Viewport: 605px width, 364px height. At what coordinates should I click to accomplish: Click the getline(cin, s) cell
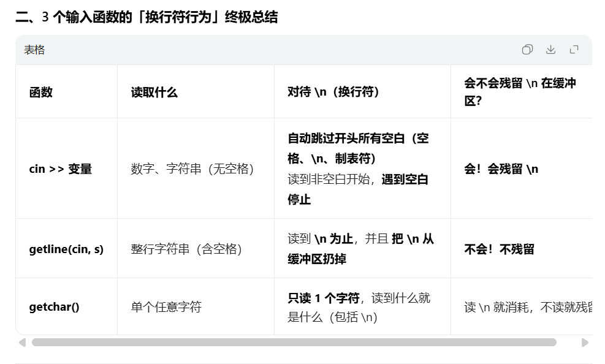tap(66, 249)
